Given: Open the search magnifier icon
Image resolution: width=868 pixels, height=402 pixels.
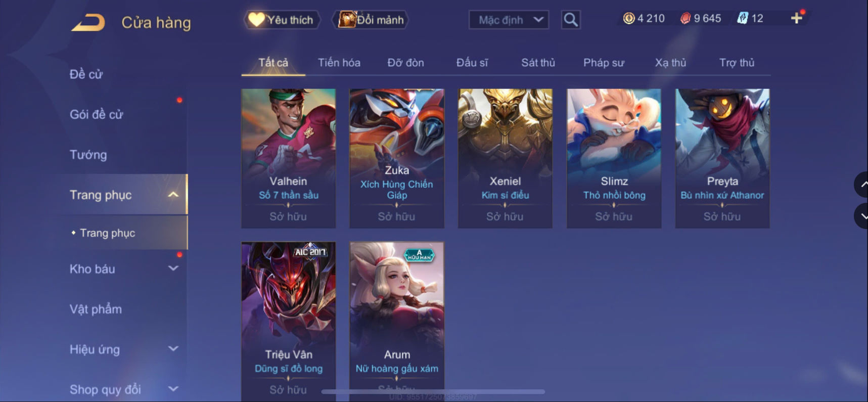Looking at the screenshot, I should [571, 20].
